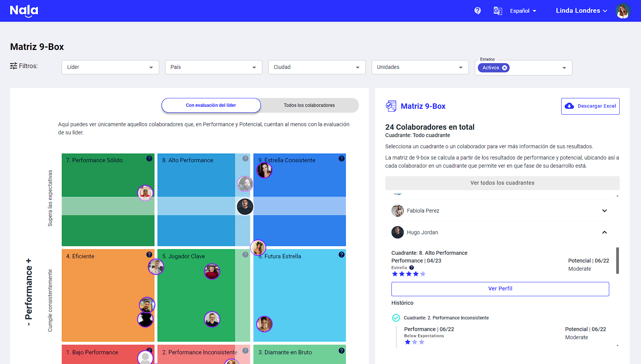Click the curly-haired woman avatar in Futura Estrella

tap(264, 324)
